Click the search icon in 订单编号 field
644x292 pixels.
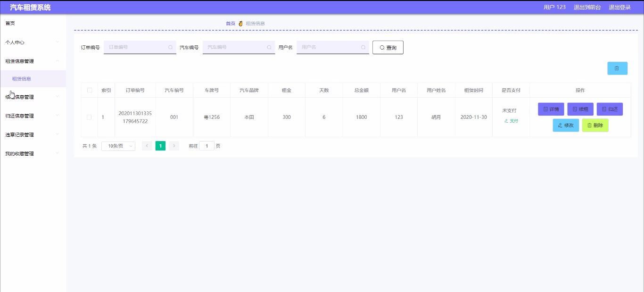[170, 47]
